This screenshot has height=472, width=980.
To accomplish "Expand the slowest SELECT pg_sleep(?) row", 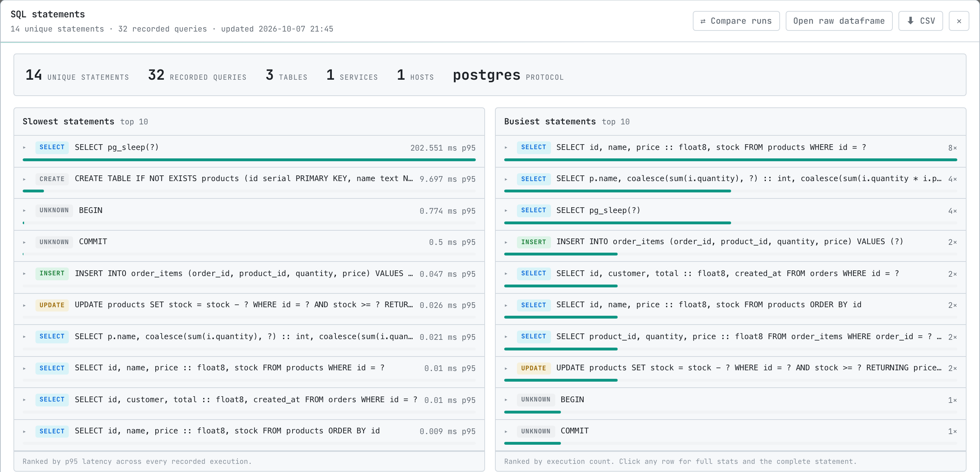I will click(249, 151).
